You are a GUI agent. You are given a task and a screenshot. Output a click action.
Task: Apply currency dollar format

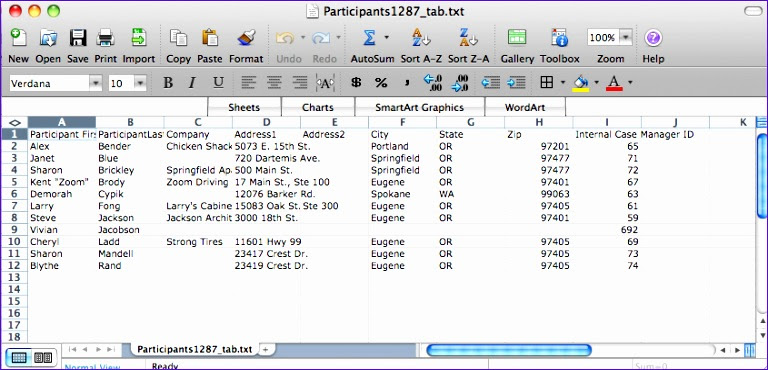pos(356,83)
